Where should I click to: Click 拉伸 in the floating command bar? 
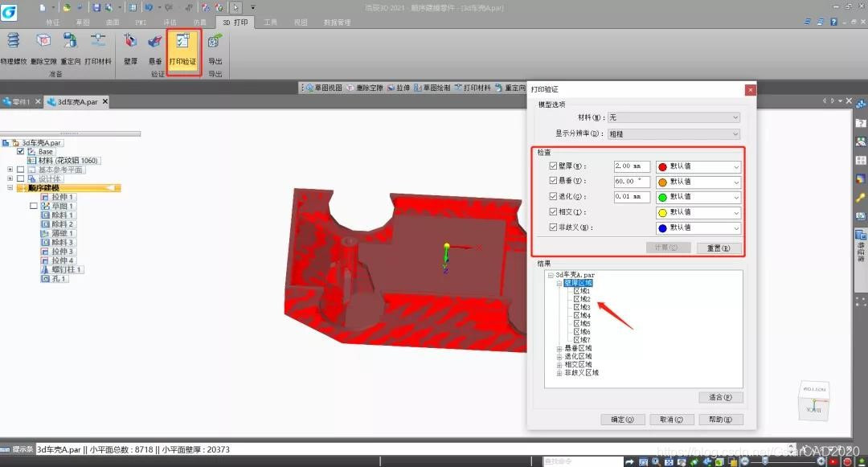pos(399,88)
